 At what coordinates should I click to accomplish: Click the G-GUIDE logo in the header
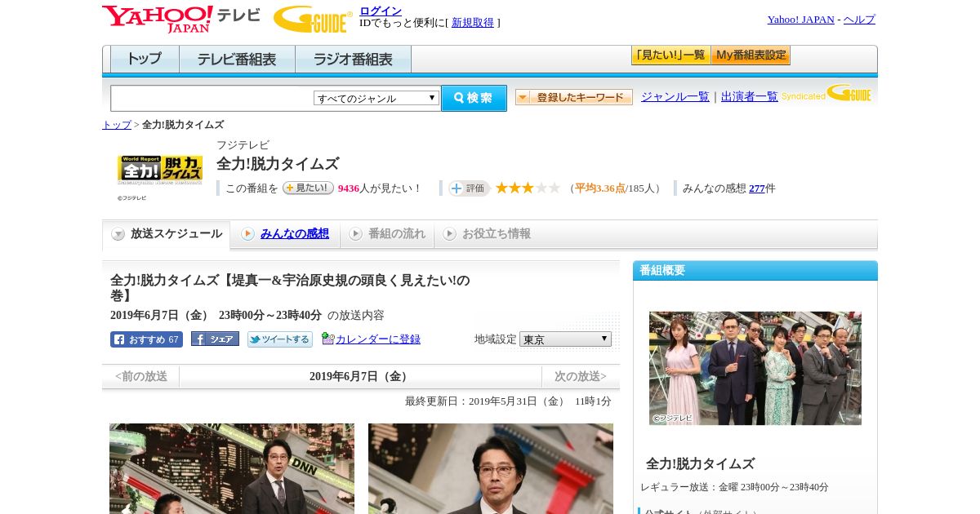(313, 19)
